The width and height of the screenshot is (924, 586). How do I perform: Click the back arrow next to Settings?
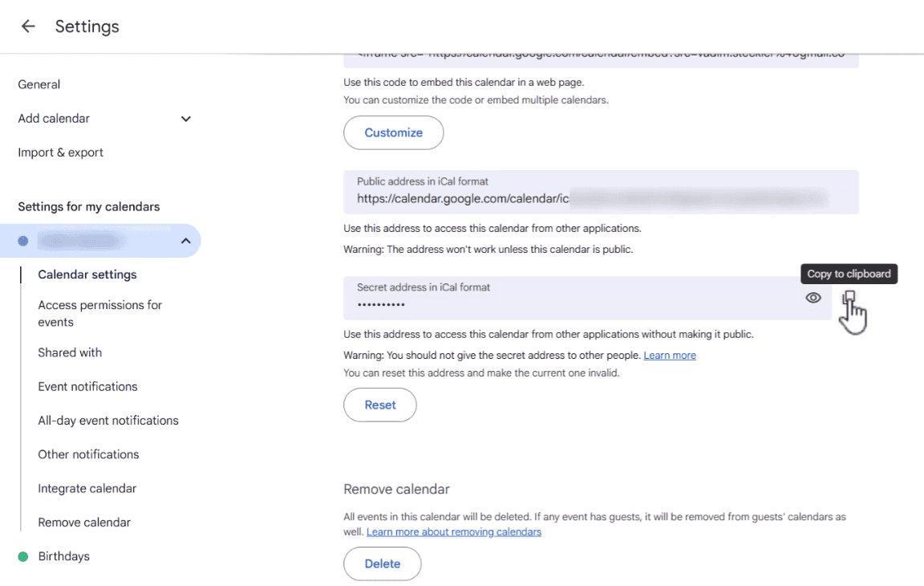click(x=28, y=26)
